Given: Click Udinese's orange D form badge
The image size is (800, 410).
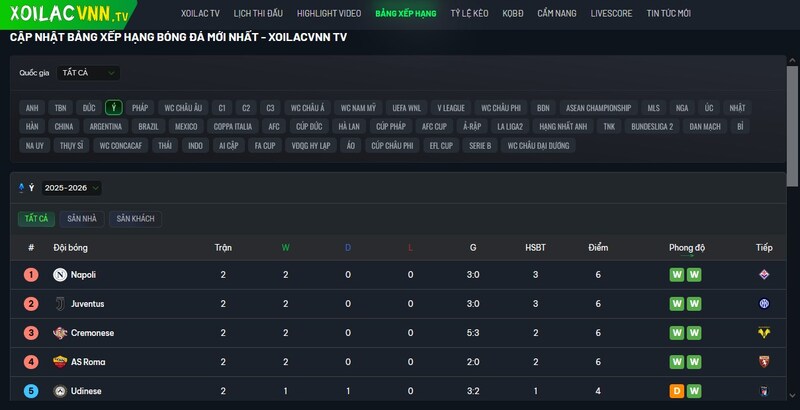Looking at the screenshot, I should click(677, 391).
